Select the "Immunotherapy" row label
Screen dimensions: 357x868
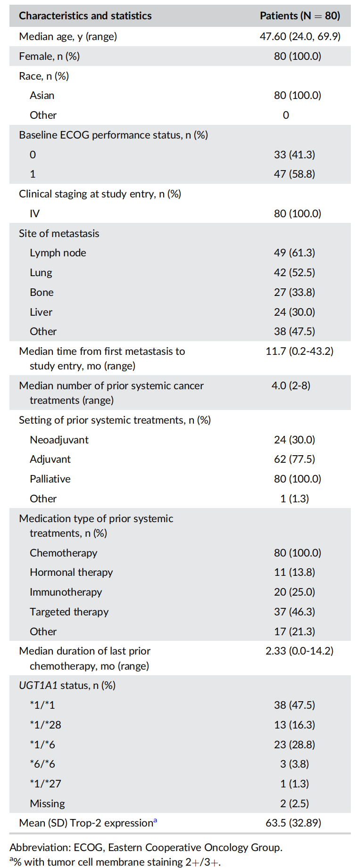click(x=66, y=592)
